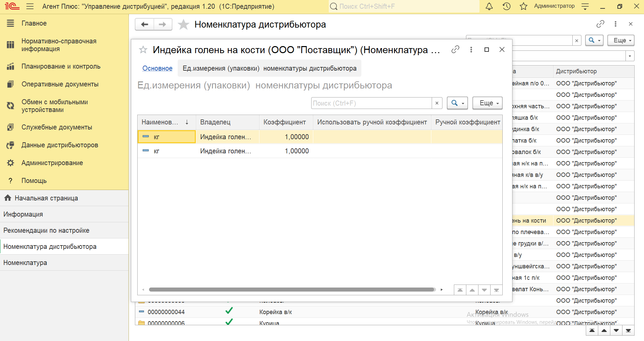Click Дистрибьютор column header in background list

(x=594, y=71)
